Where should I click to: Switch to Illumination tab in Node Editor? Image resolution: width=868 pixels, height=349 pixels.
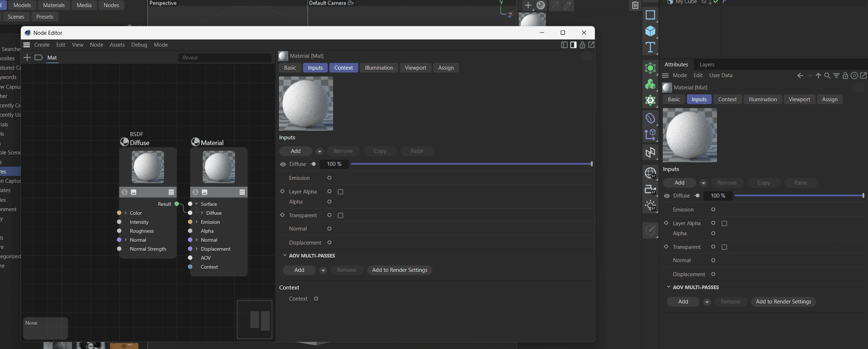point(378,68)
